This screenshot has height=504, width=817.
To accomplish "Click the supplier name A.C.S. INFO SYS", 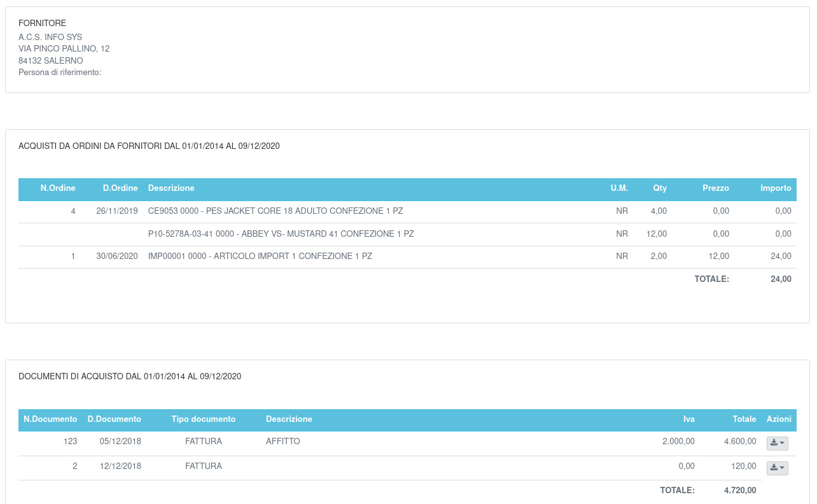I will 50,38.
